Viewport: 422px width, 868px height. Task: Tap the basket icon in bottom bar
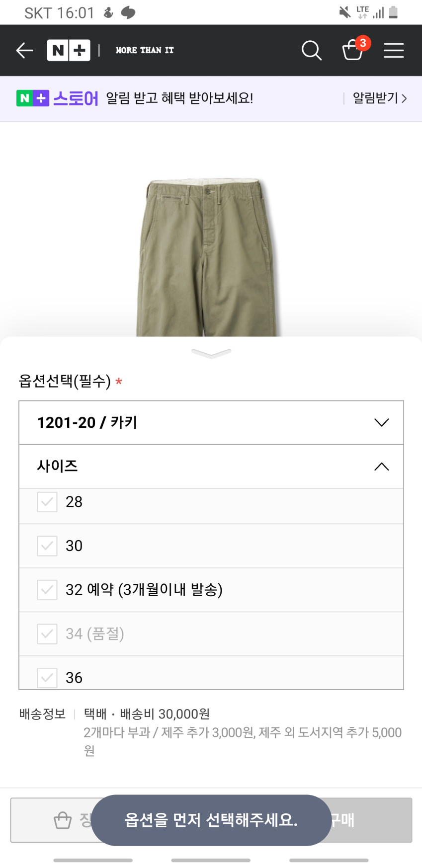(63, 820)
